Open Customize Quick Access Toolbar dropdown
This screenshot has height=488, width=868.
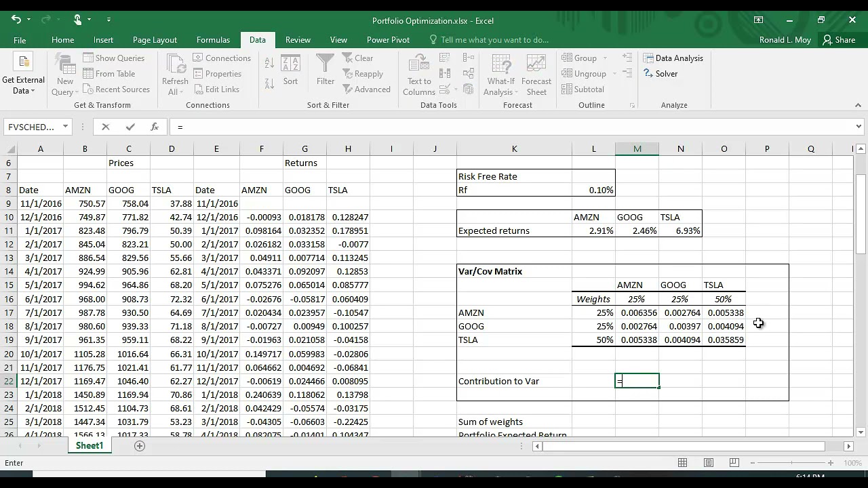tap(108, 20)
